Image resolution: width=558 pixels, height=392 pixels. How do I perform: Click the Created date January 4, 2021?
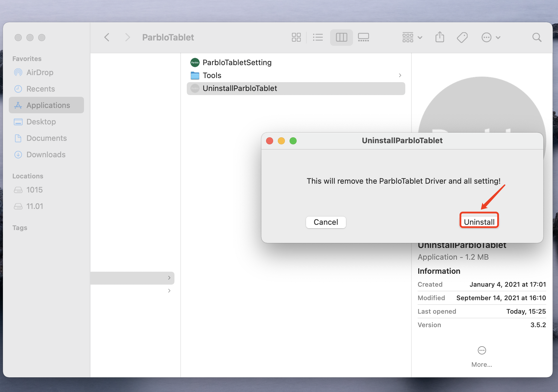pos(507,284)
